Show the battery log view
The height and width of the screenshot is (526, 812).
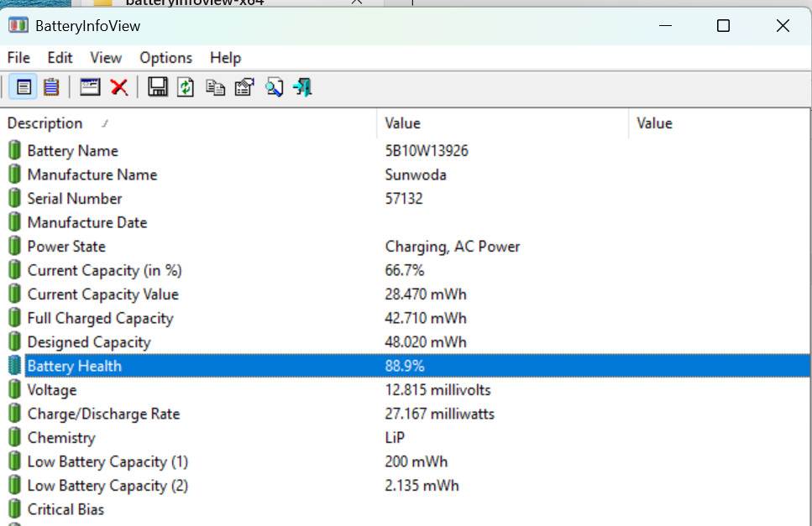(x=51, y=87)
